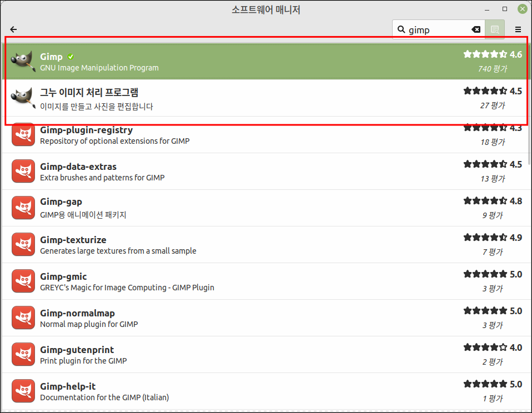Image resolution: width=532 pixels, height=413 pixels.
Task: Open Gimp-gmic package
Action: tap(63, 276)
